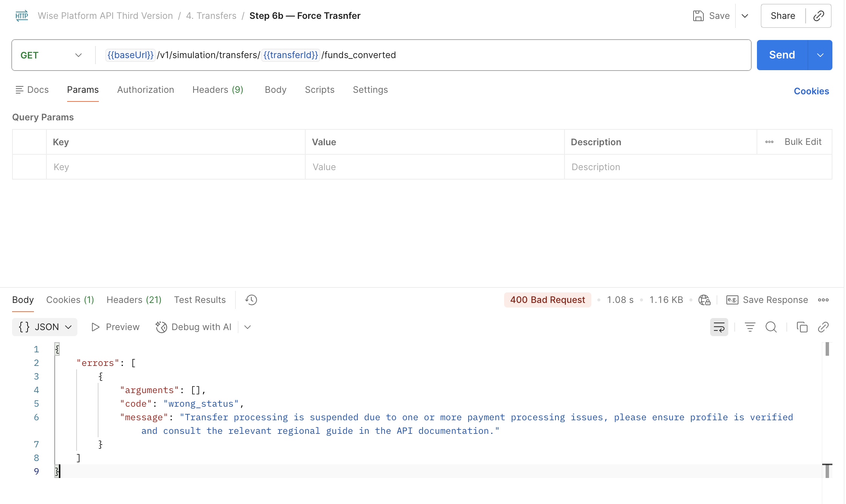Open the request Body tab
The image size is (846, 504).
(x=276, y=90)
